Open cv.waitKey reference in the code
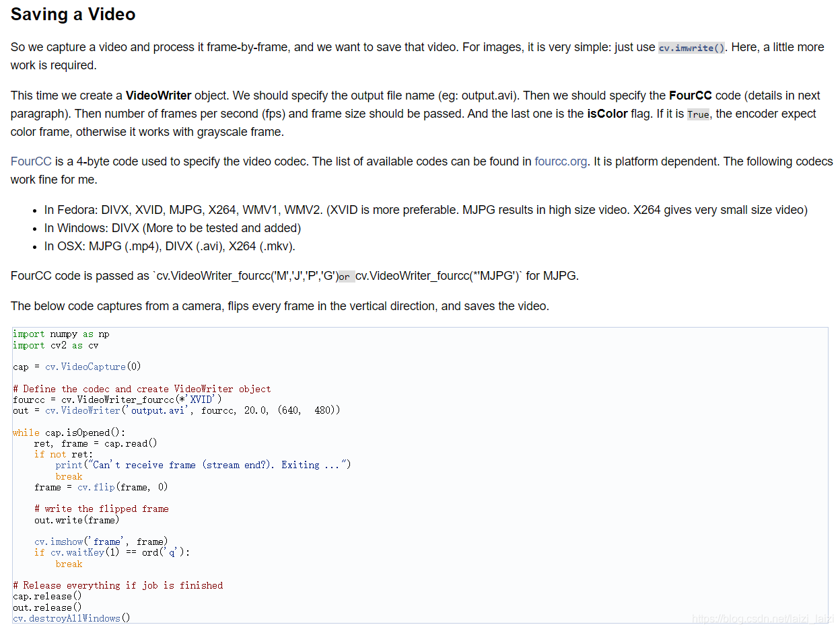 point(77,552)
